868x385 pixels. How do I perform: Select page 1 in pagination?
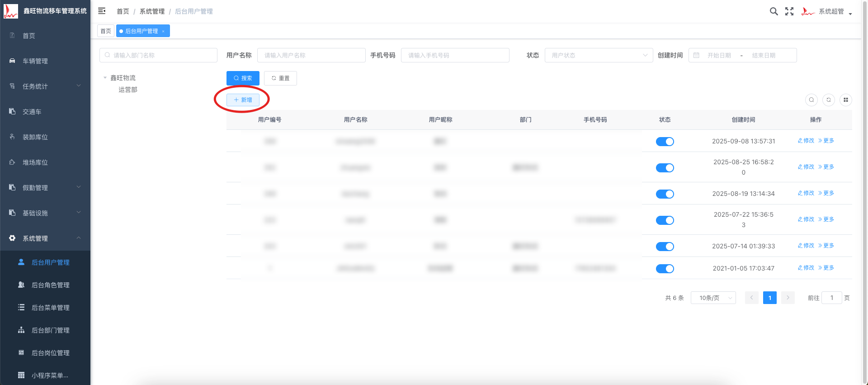pyautogui.click(x=770, y=298)
